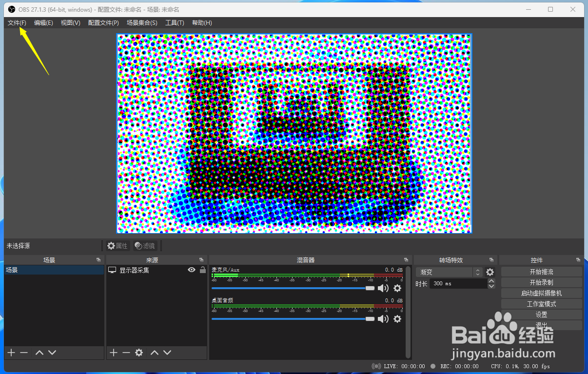Click the OBS logo in title bar
Screen dimensions: 588x374
[12, 9]
